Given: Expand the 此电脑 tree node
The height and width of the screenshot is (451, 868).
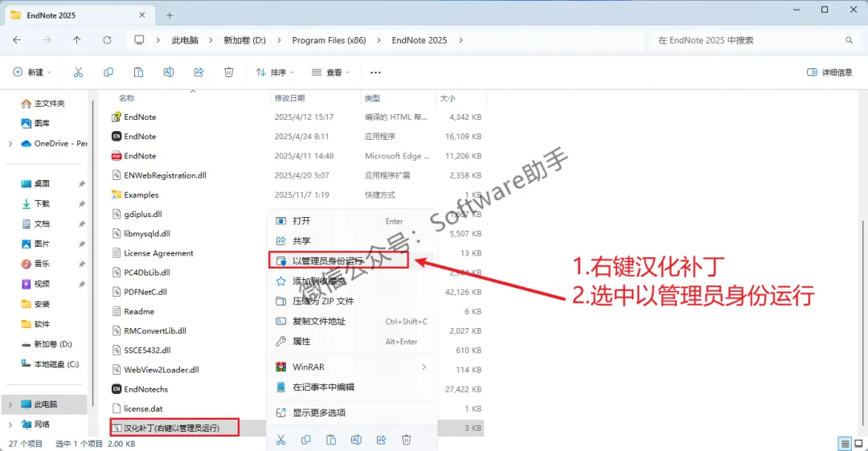Looking at the screenshot, I should pyautogui.click(x=10, y=404).
